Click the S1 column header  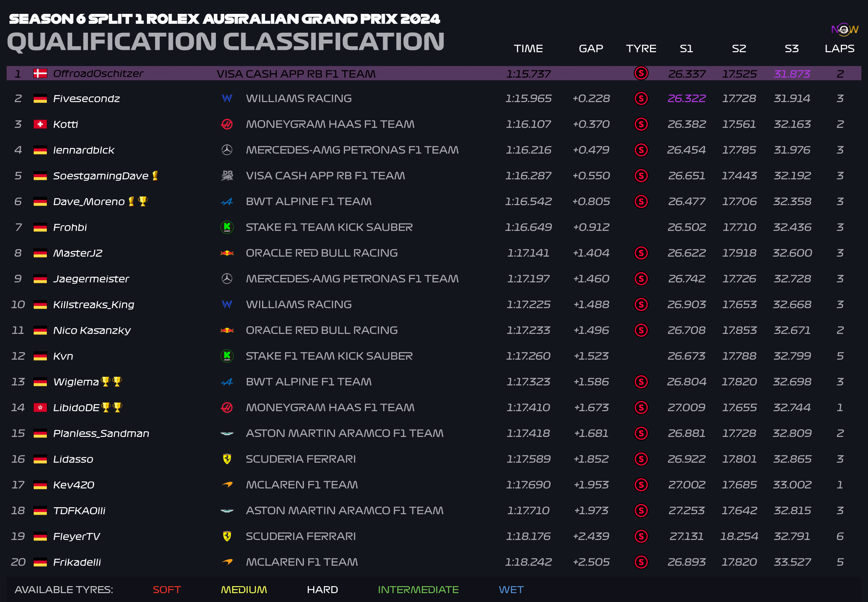[x=686, y=49]
